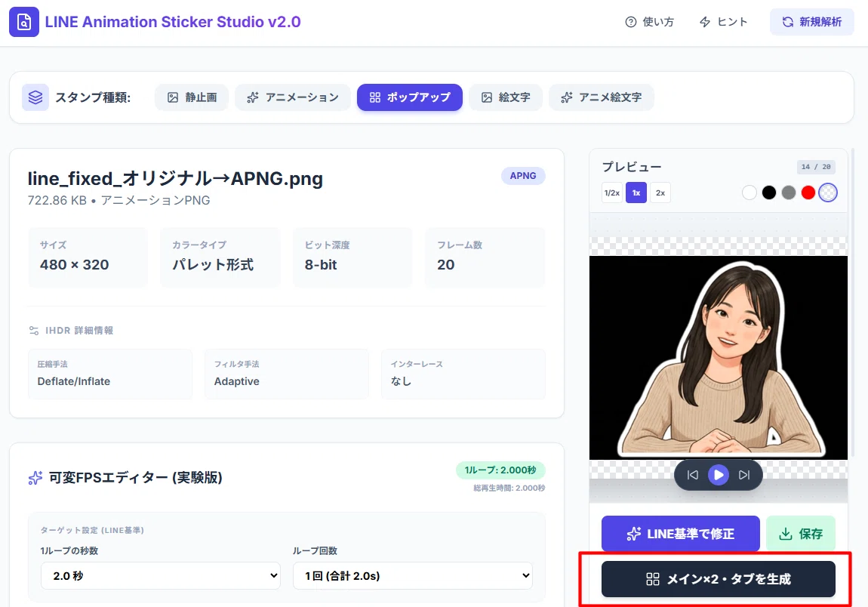Go to the previous frame

pyautogui.click(x=693, y=475)
